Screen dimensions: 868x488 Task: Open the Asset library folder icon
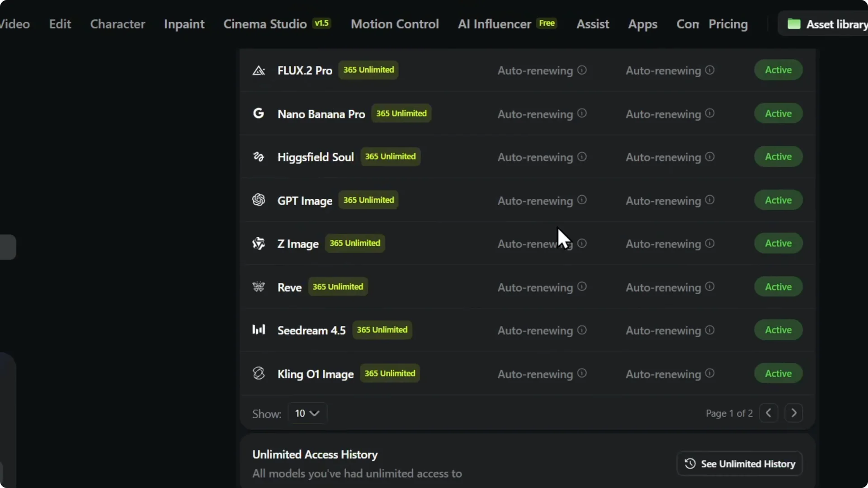point(794,24)
